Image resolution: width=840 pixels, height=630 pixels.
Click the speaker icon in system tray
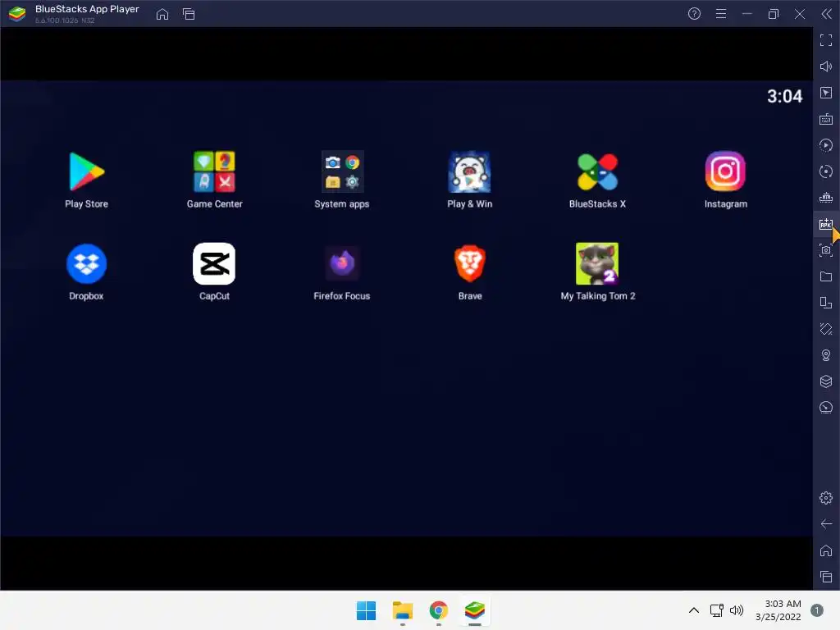(737, 610)
